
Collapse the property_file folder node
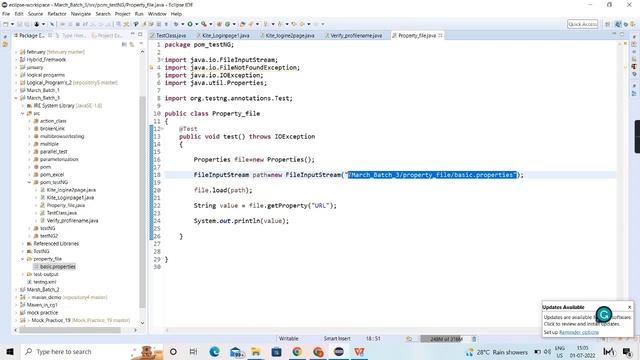coord(23,259)
